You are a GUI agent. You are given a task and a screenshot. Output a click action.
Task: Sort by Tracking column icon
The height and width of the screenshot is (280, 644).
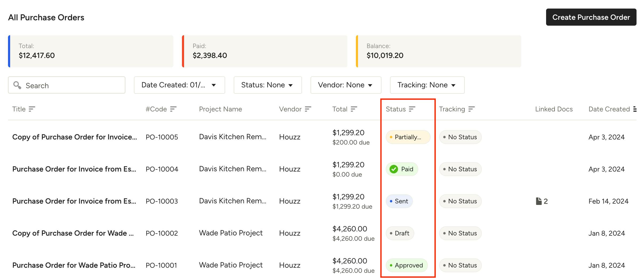point(471,109)
